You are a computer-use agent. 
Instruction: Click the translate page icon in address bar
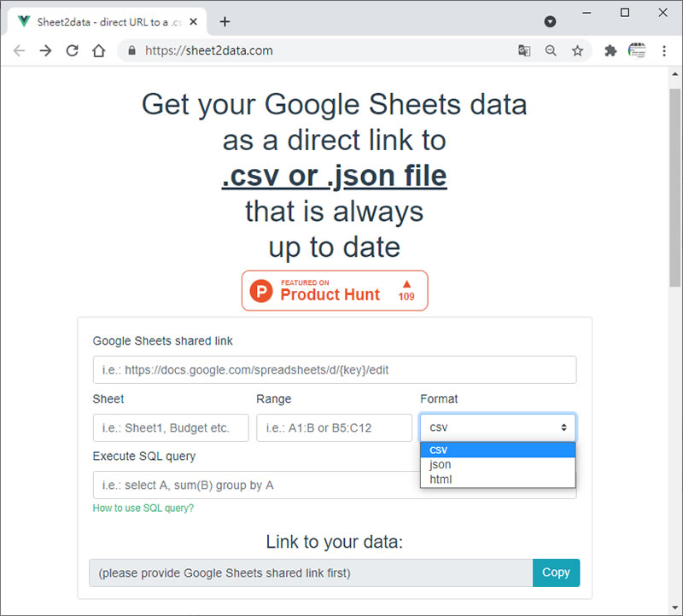tap(524, 50)
